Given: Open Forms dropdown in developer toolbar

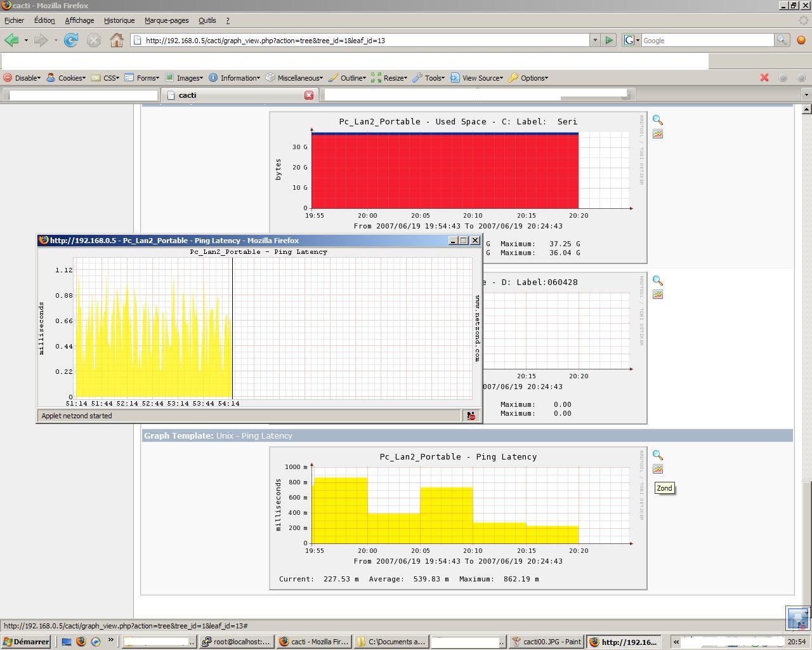Looking at the screenshot, I should [141, 77].
